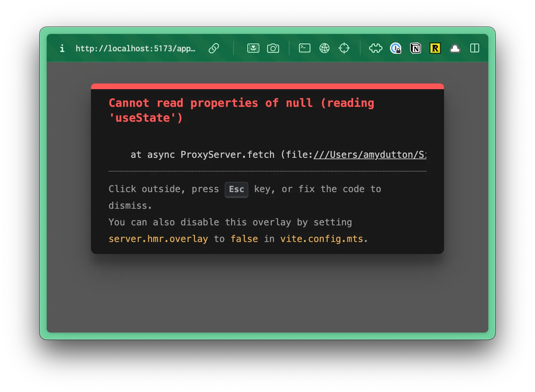Toggle the split view sidebar icon
The width and height of the screenshot is (535, 392).
point(474,48)
